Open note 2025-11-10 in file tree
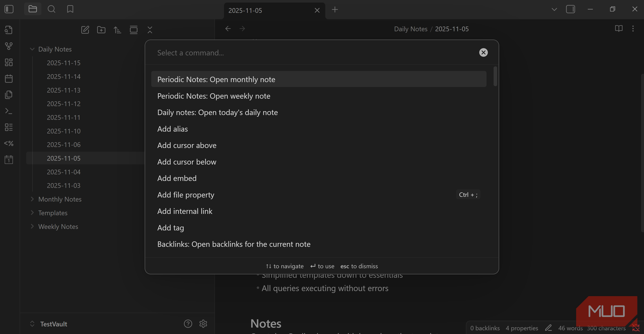The width and height of the screenshot is (644, 334). pyautogui.click(x=63, y=131)
